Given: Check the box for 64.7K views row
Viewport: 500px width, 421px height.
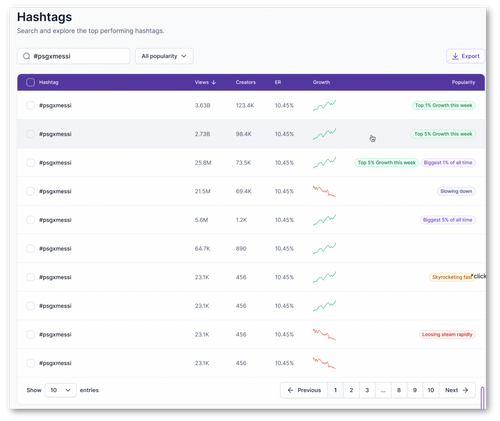Looking at the screenshot, I should click(30, 249).
